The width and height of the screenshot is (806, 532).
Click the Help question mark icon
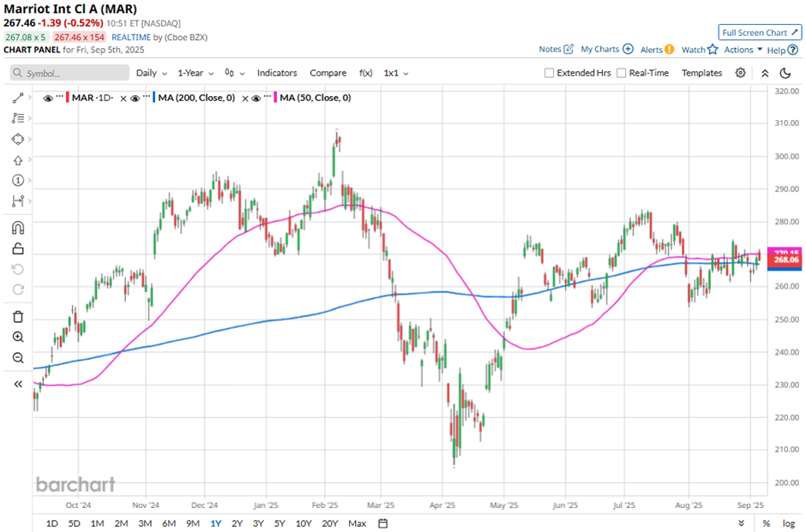click(793, 50)
